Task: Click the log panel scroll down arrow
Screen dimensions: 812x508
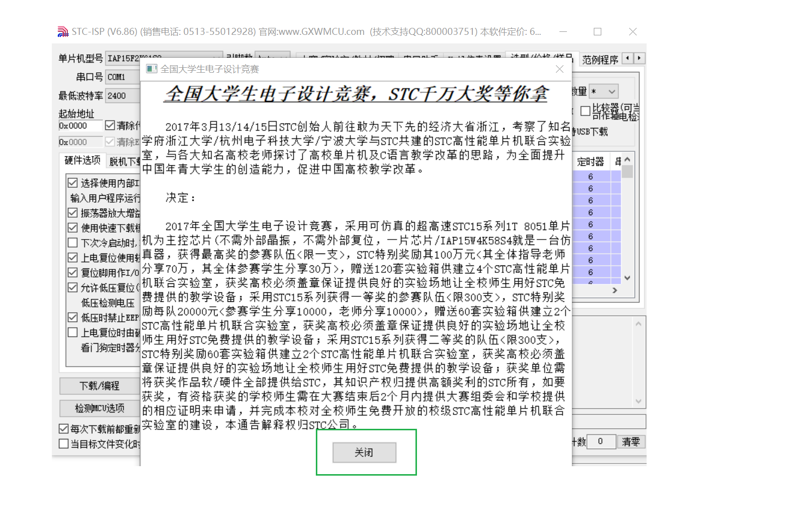Action: (639, 401)
